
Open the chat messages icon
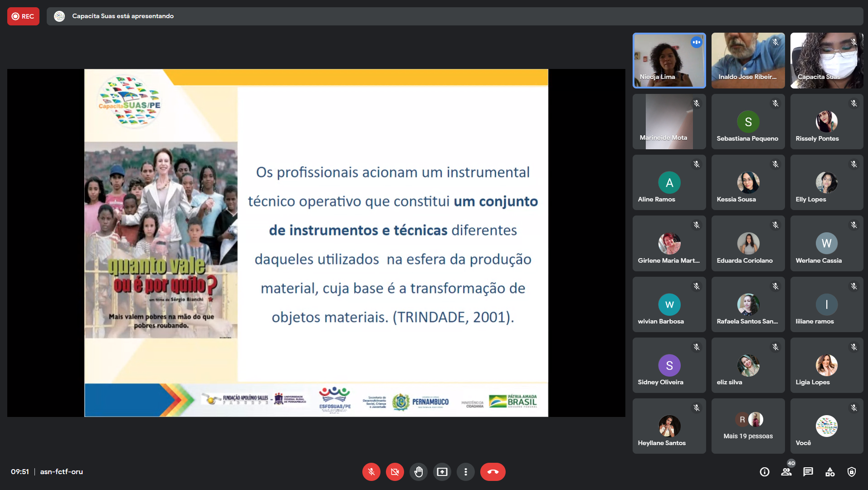[x=808, y=472]
